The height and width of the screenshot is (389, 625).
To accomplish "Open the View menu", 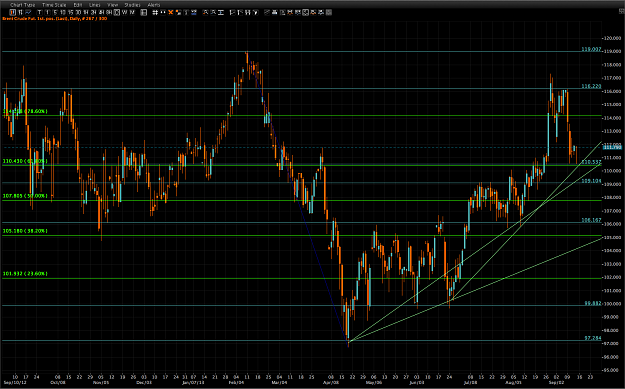I will coord(113,5).
